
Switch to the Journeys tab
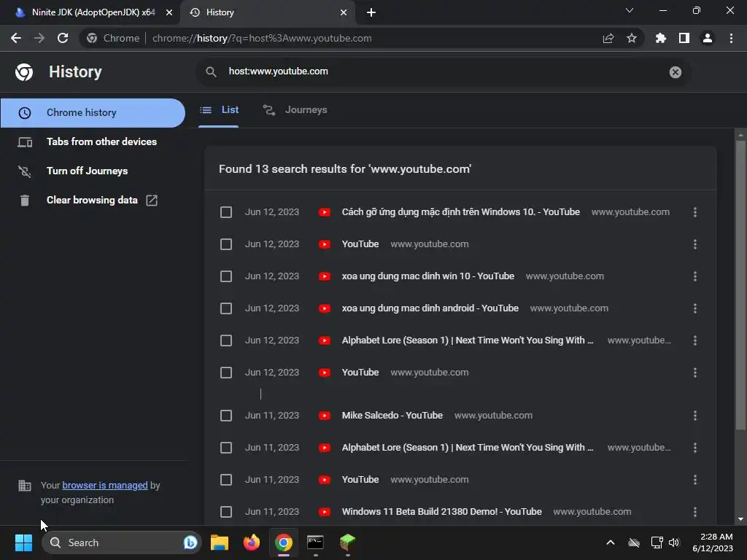(295, 110)
